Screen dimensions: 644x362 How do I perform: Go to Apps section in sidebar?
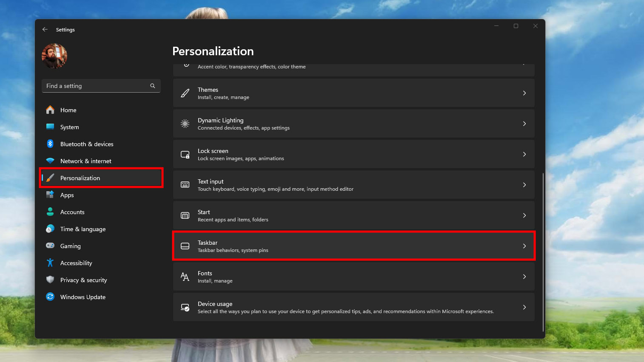pyautogui.click(x=67, y=195)
